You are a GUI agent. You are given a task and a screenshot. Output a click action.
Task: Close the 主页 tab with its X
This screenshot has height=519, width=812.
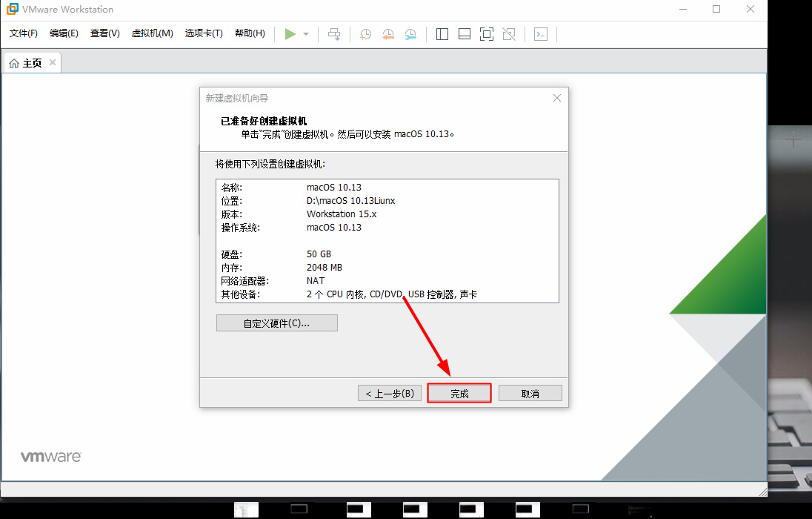53,62
